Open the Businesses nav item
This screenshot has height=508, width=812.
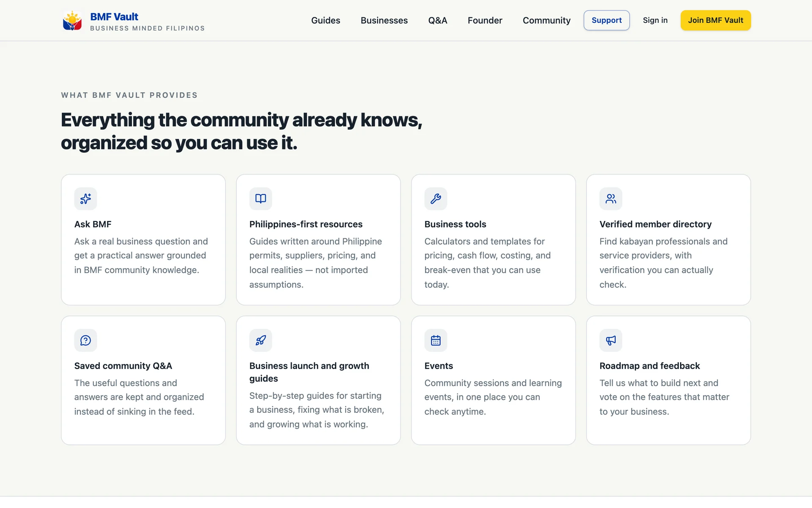[384, 20]
